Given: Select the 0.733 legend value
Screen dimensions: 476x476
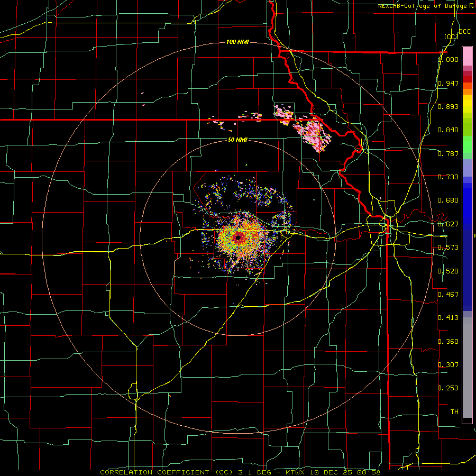Looking at the screenshot, I should [448, 177].
